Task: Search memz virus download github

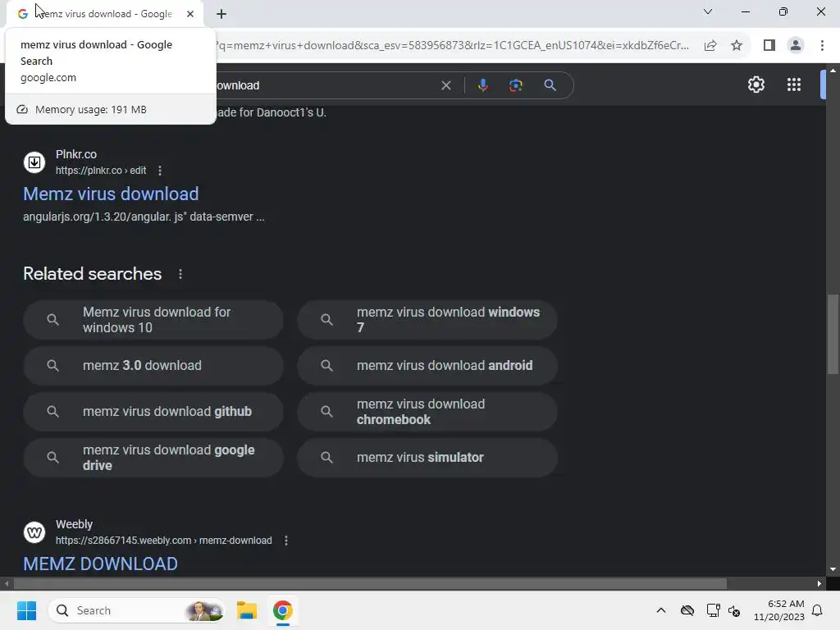Action: click(x=153, y=412)
